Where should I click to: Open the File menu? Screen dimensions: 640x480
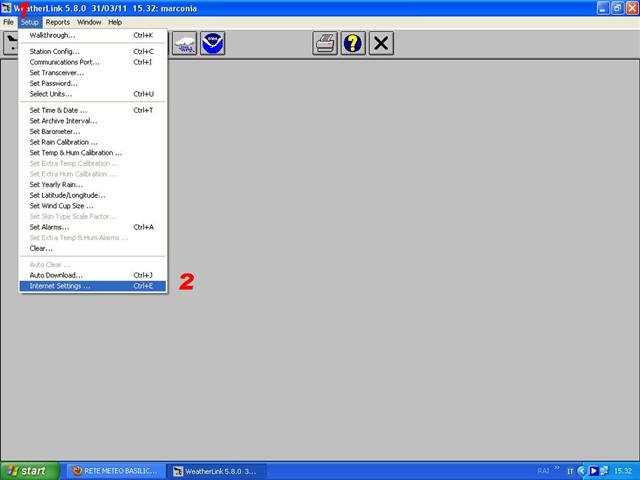pyautogui.click(x=8, y=22)
